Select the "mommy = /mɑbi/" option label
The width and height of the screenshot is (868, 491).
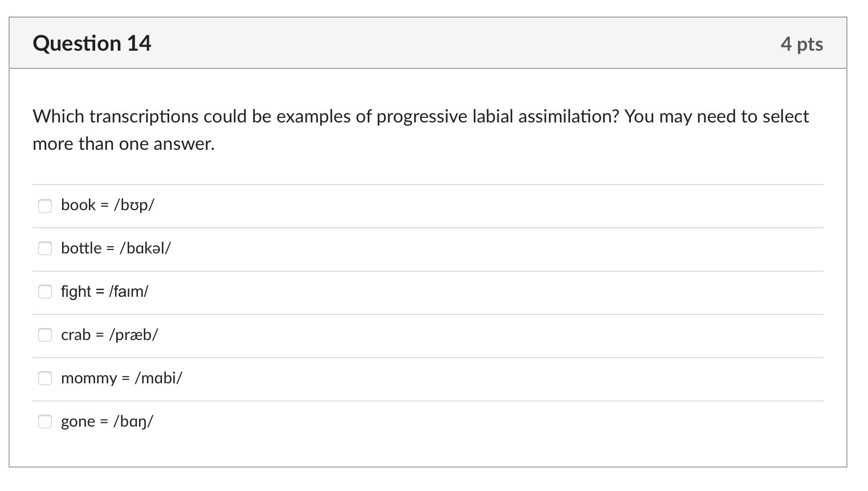coord(121,377)
